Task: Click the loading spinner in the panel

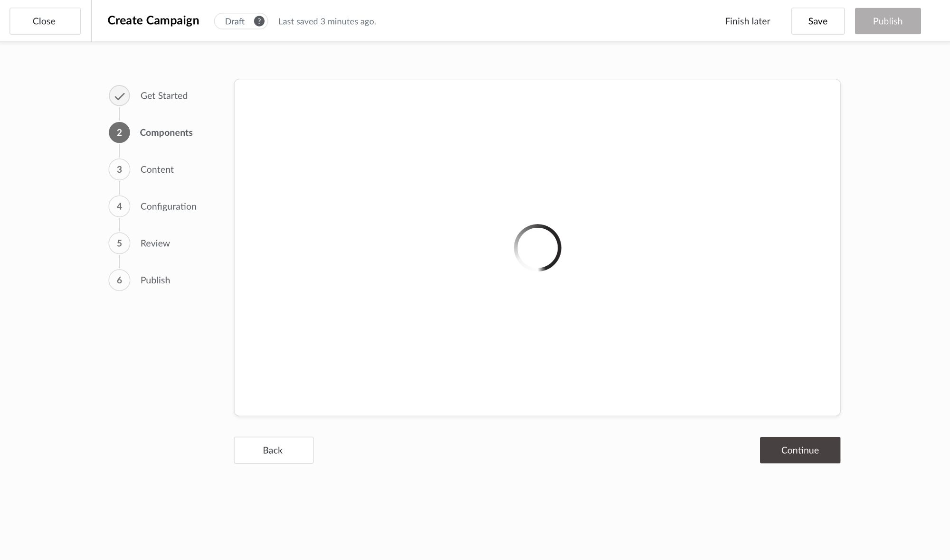Action: (537, 248)
